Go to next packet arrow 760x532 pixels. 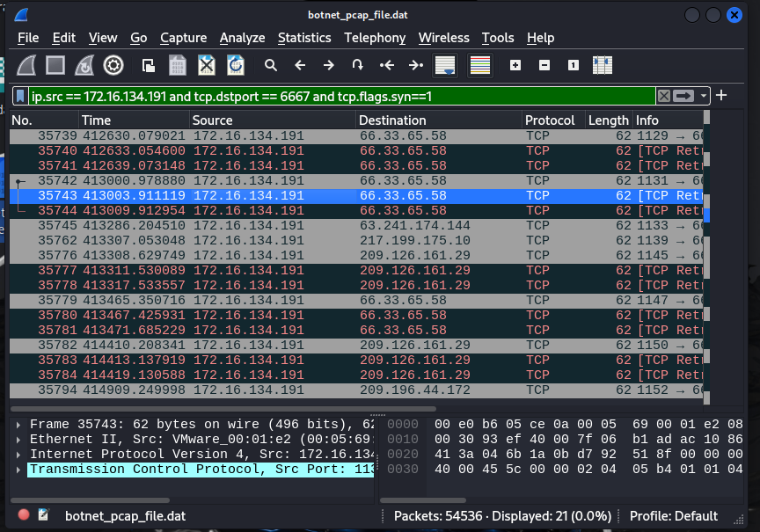coord(328,65)
